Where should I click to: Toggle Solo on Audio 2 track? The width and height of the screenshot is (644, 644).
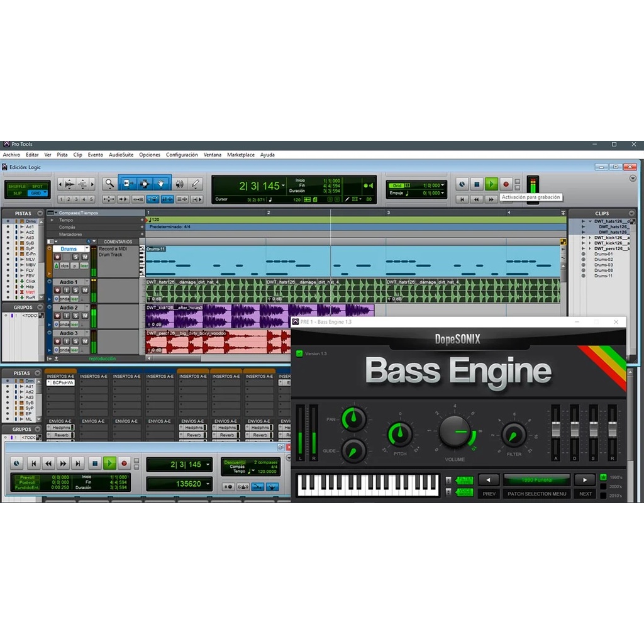[75, 316]
